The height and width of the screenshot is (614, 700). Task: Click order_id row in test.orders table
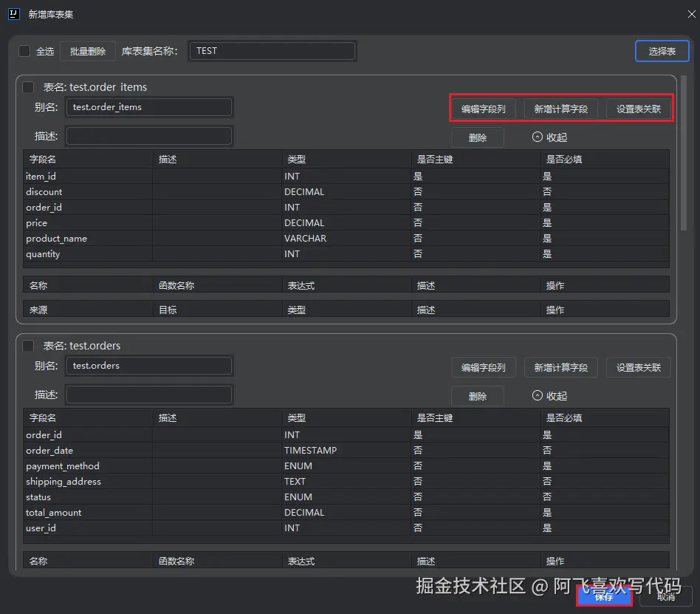click(346, 434)
